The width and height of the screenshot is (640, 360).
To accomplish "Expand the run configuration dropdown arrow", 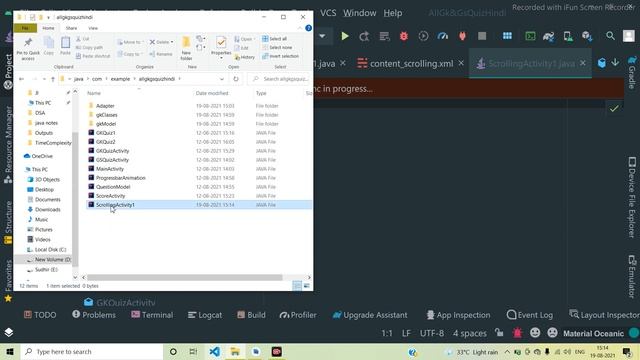I will coord(322,36).
